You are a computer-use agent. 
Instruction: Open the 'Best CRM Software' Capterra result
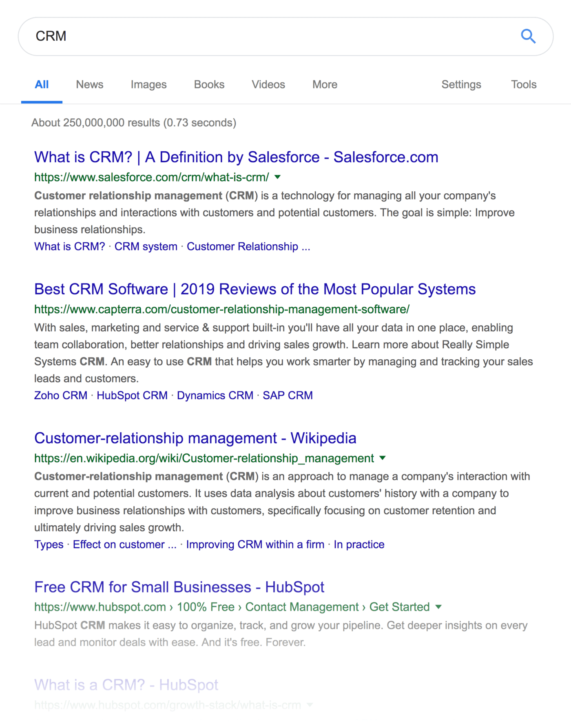255,289
